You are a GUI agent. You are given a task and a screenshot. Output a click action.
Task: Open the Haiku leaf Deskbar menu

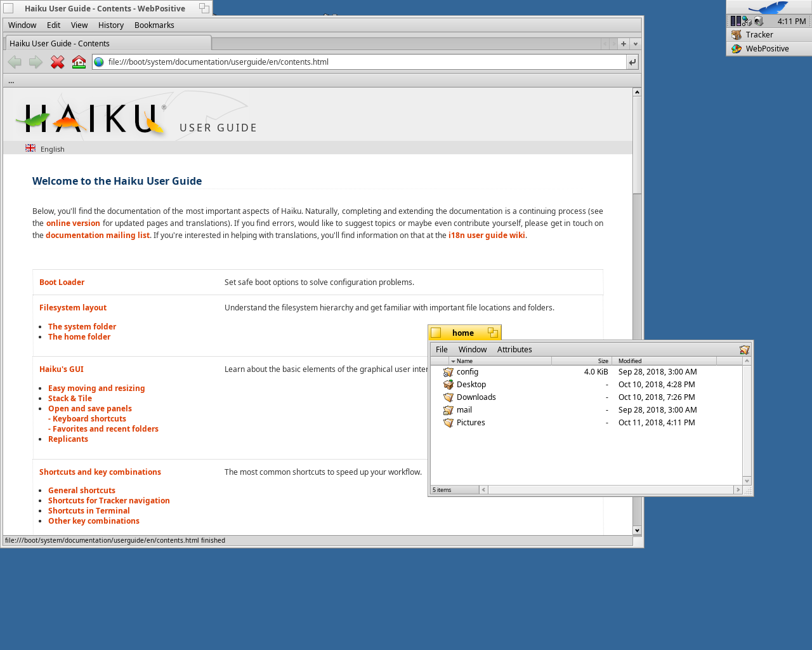click(x=769, y=8)
